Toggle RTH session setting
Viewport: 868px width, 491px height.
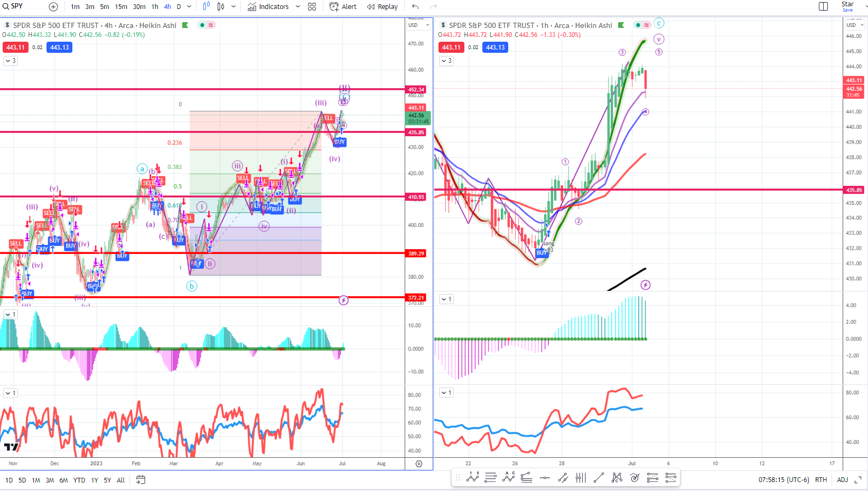[x=821, y=480]
